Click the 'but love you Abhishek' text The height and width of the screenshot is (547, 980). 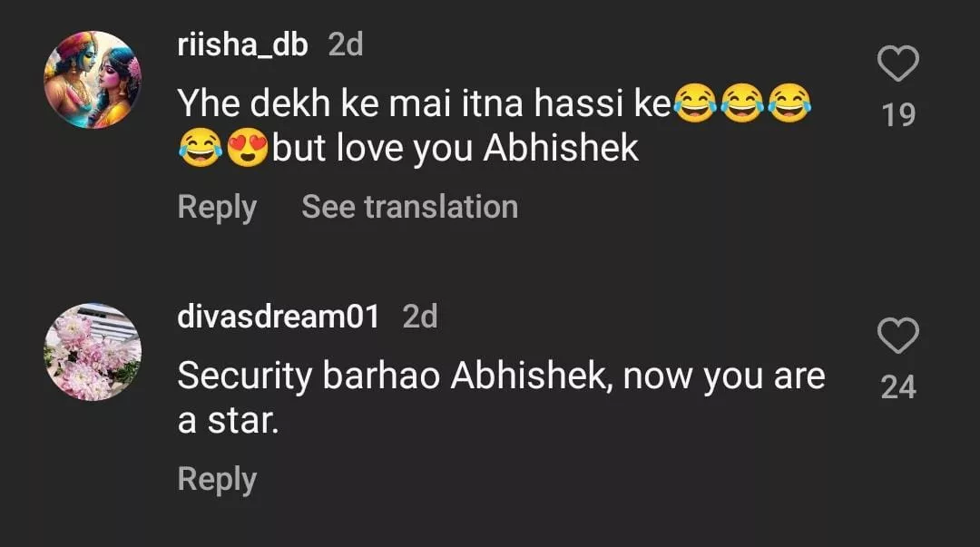456,149
